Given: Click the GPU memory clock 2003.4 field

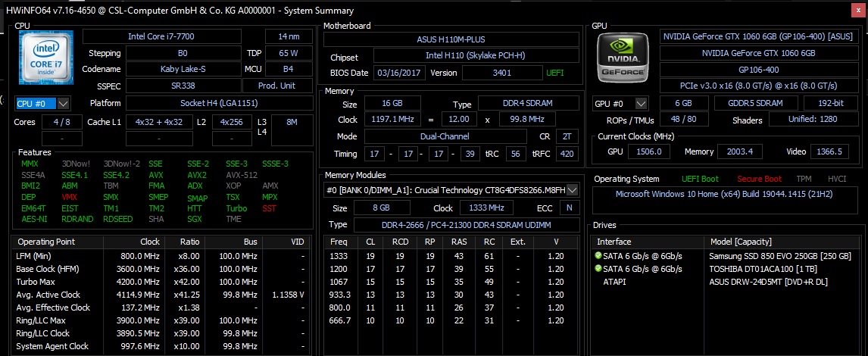Looking at the screenshot, I should click(739, 151).
